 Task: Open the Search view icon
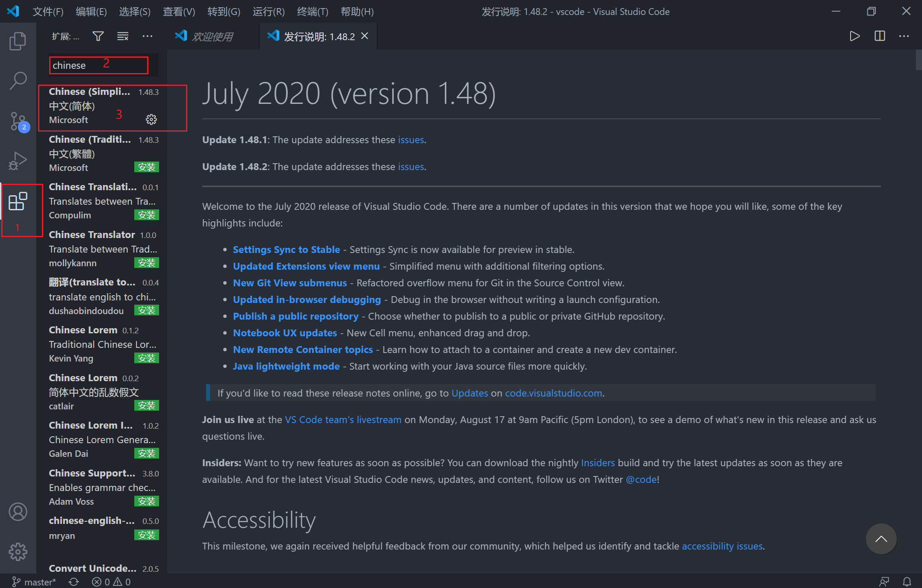coord(18,80)
